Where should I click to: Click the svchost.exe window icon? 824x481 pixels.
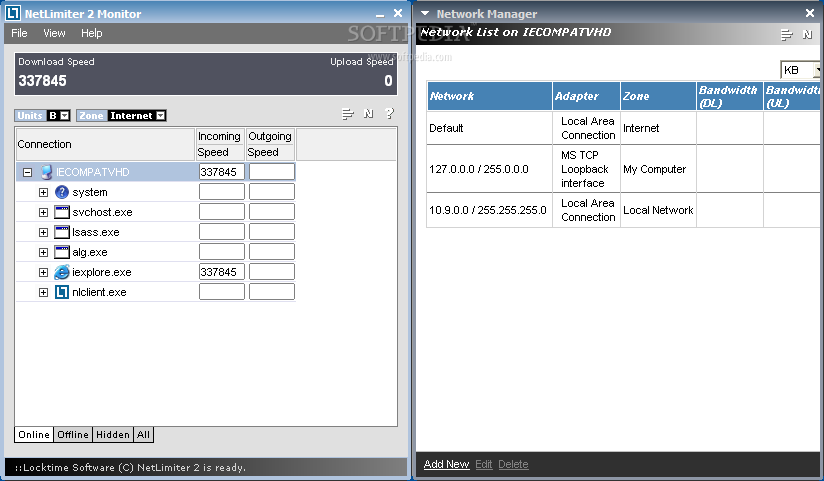click(62, 212)
